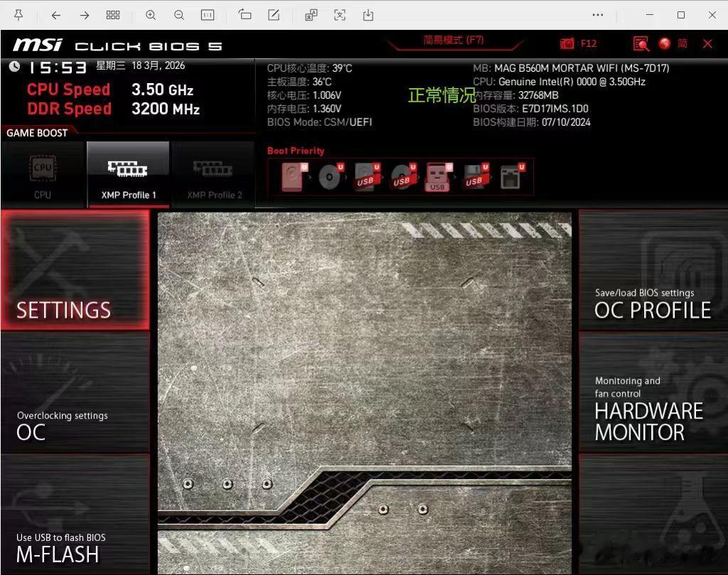The image size is (728, 575).
Task: Open OC PROFILE save/load settings
Action: click(653, 270)
